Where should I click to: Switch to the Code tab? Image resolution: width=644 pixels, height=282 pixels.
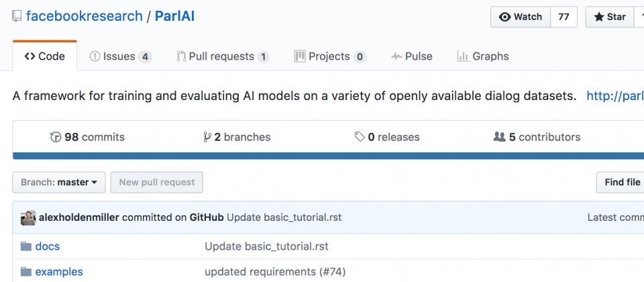(45, 56)
